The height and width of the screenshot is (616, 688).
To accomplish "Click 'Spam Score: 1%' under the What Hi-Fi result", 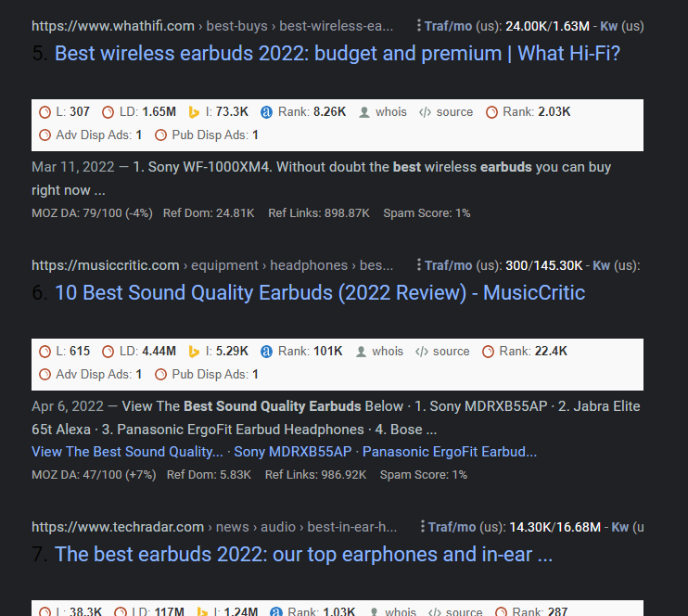I will [427, 213].
